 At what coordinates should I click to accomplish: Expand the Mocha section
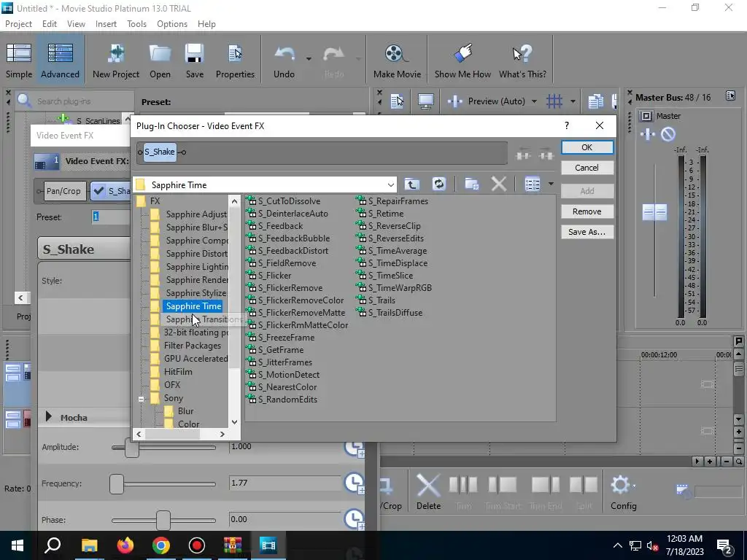click(x=49, y=416)
